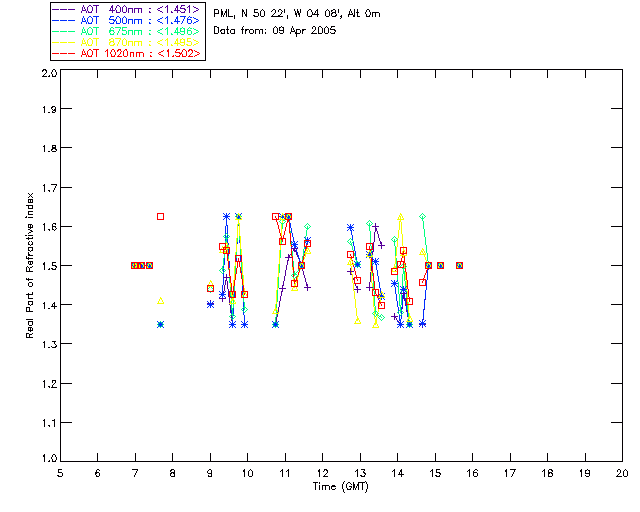The width and height of the screenshot is (640, 512).
Task: Click the x-axis tick label 8
Action: coord(172,473)
